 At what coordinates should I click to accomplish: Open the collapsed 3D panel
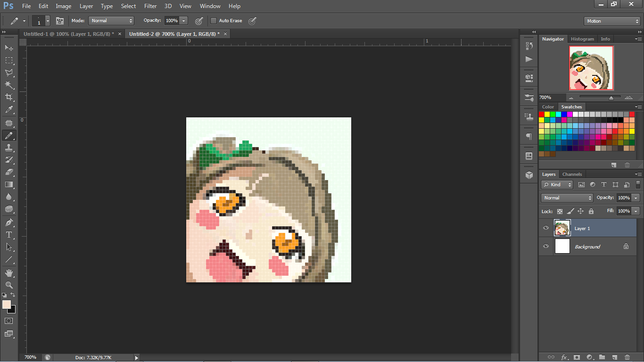pos(529,175)
